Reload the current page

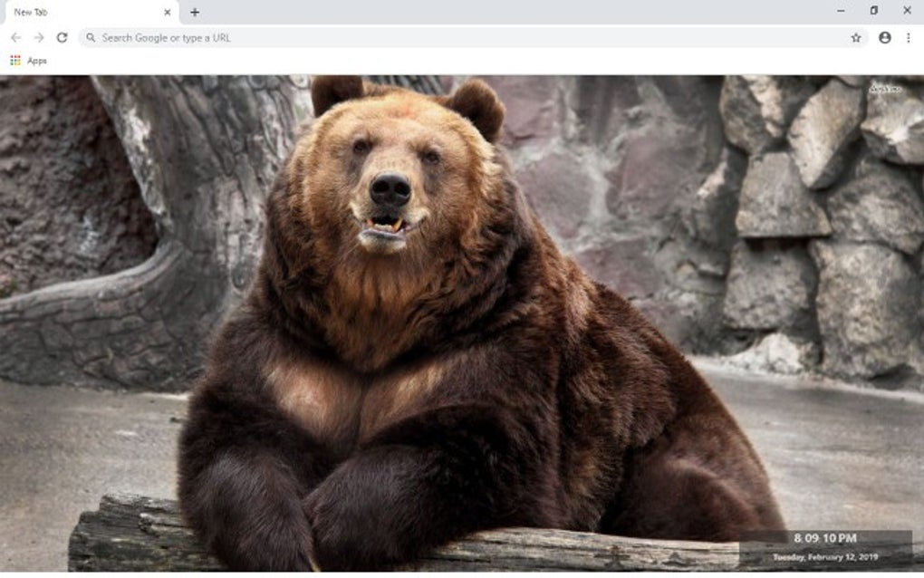coord(61,38)
